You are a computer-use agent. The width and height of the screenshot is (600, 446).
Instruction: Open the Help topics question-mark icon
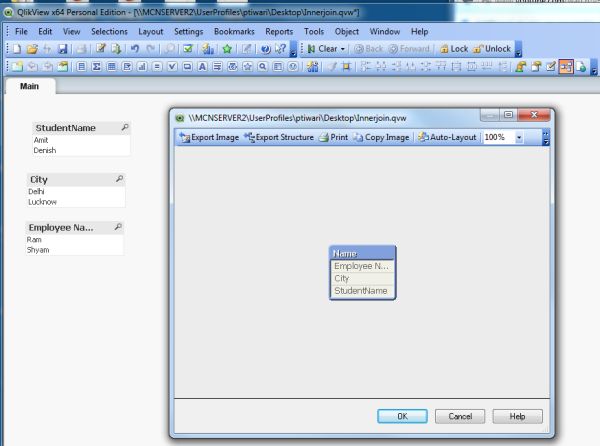click(266, 49)
